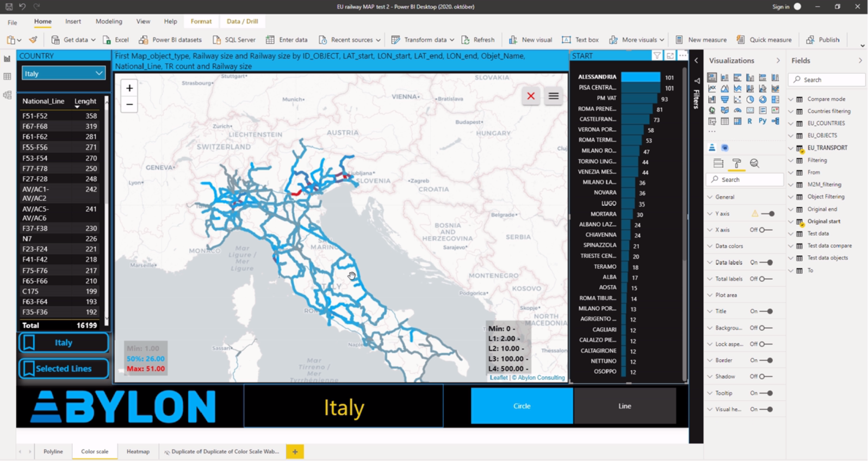
Task: Click the Selected Lines bookmark button
Action: coord(64,368)
